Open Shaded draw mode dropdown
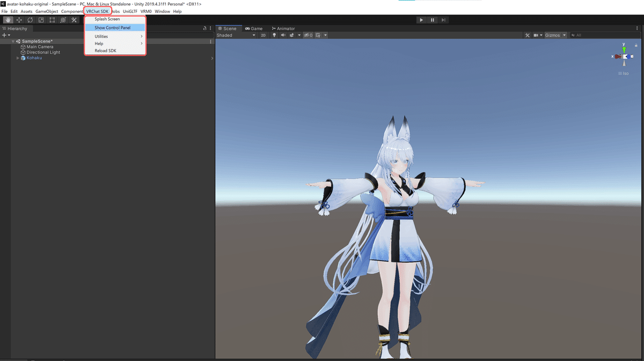 [236, 35]
